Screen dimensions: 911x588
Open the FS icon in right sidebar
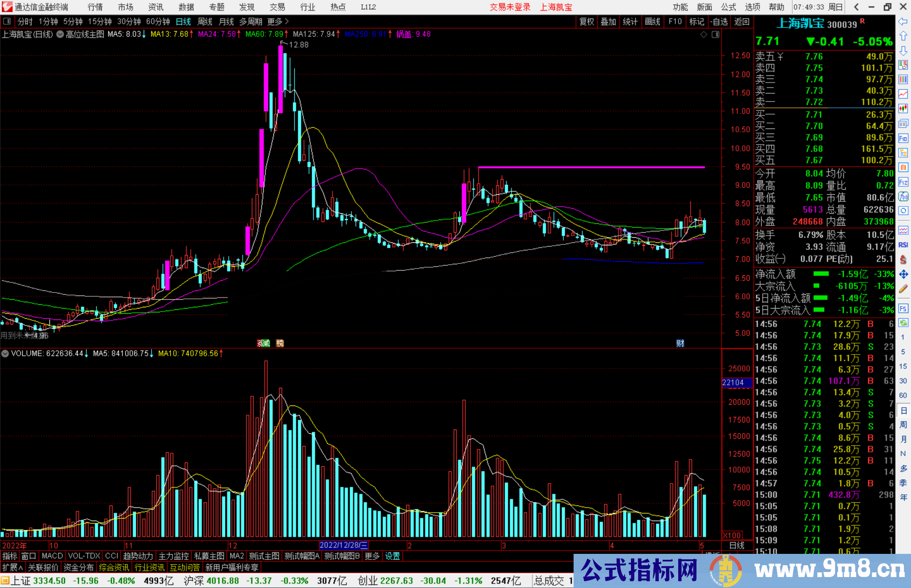tap(903, 309)
